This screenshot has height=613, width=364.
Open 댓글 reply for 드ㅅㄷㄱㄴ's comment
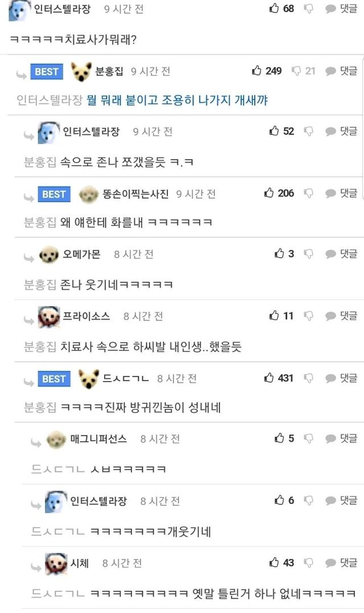[x=341, y=378]
